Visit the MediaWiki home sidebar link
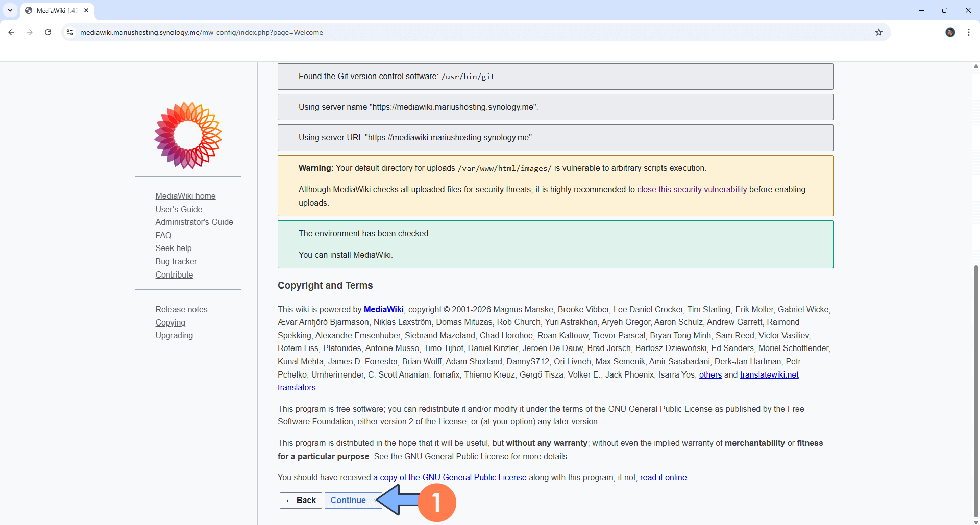 (185, 196)
